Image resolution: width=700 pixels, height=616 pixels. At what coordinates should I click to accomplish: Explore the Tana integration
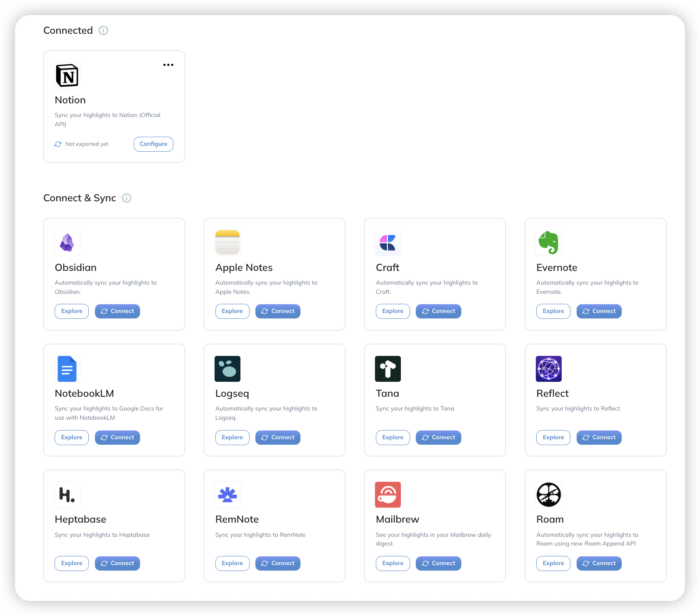393,438
